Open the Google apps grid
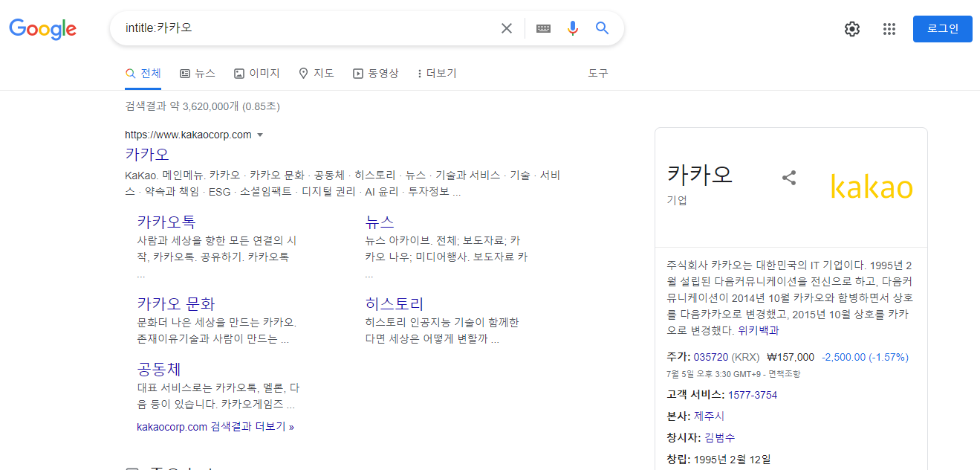The width and height of the screenshot is (980, 470). coord(889,29)
